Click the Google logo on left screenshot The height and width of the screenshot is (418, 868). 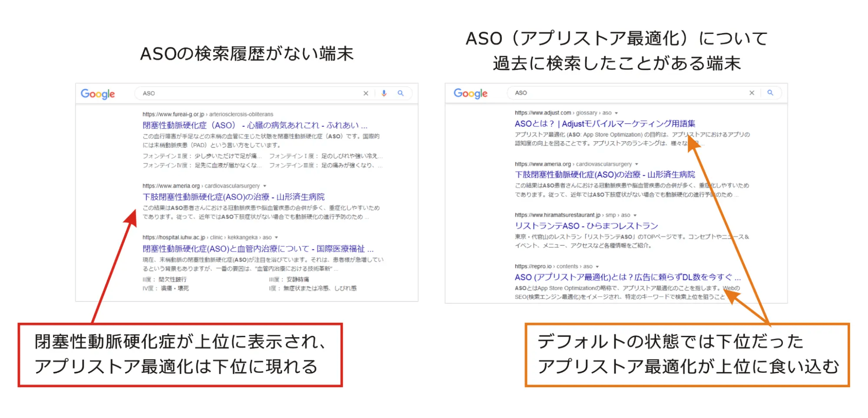(97, 94)
